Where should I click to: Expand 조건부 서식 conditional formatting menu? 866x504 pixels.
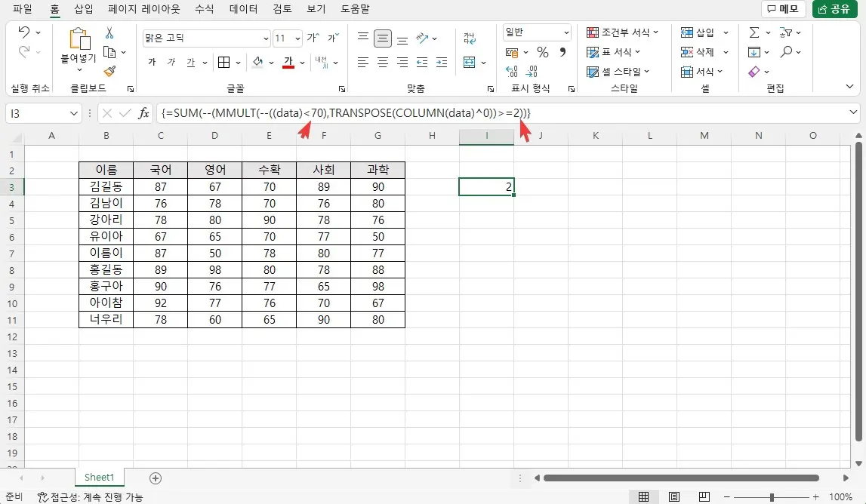point(622,32)
